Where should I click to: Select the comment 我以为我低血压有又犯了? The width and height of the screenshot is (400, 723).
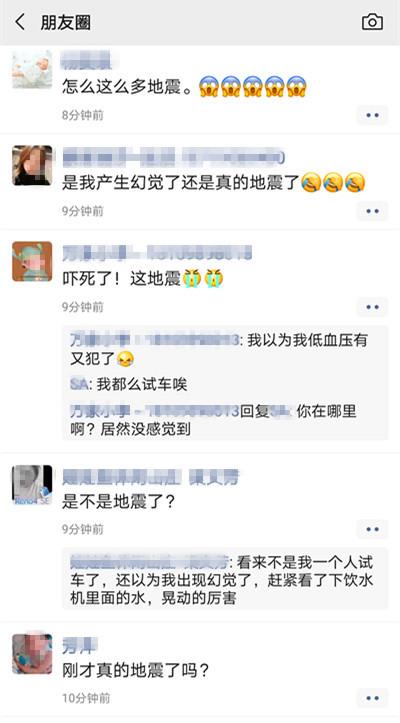click(x=219, y=350)
